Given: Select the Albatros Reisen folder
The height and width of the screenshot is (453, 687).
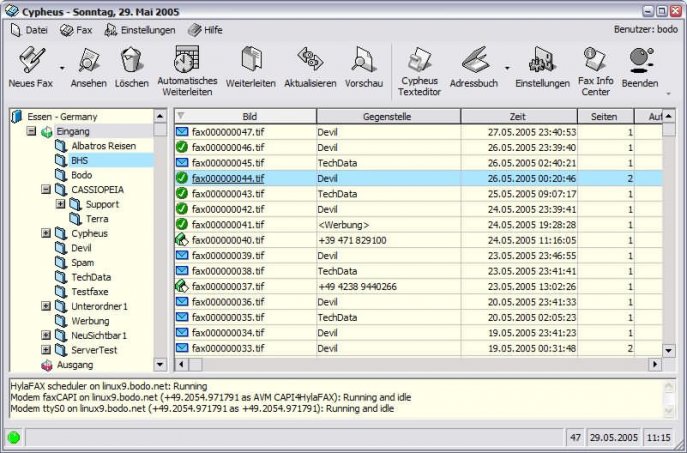Looking at the screenshot, I should pos(103,146).
